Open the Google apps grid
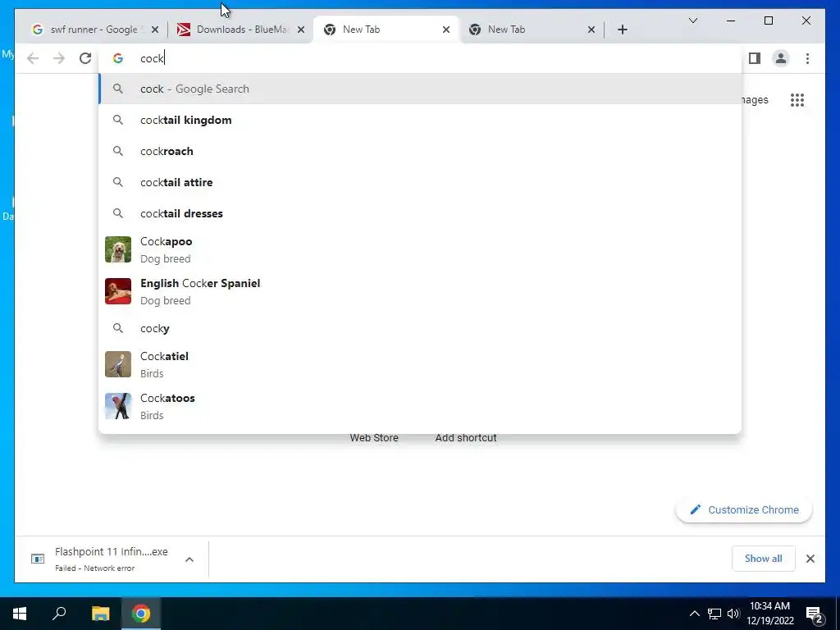This screenshot has width=840, height=630. coord(797,99)
